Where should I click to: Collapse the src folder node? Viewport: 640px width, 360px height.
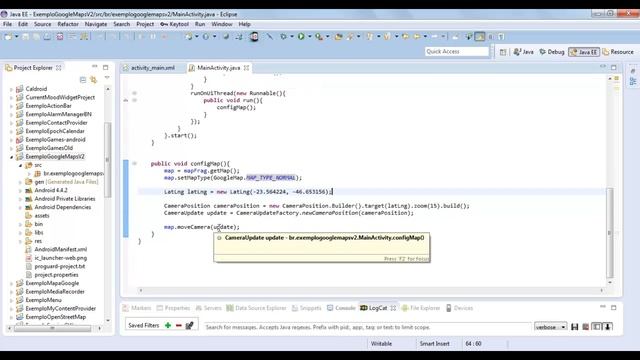[x=20, y=165]
